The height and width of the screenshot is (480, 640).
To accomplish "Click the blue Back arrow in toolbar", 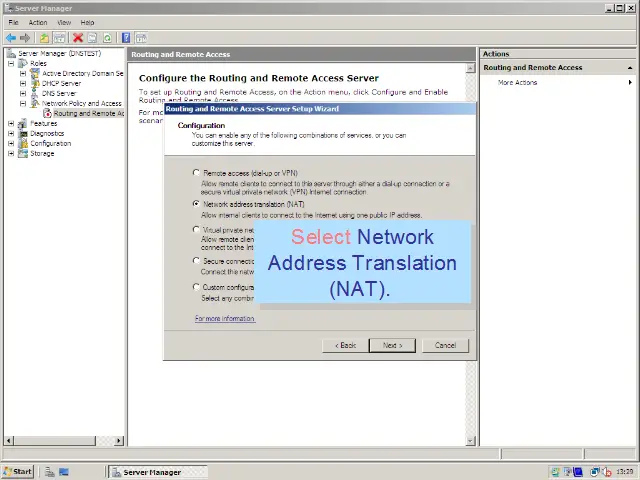I will (11, 38).
